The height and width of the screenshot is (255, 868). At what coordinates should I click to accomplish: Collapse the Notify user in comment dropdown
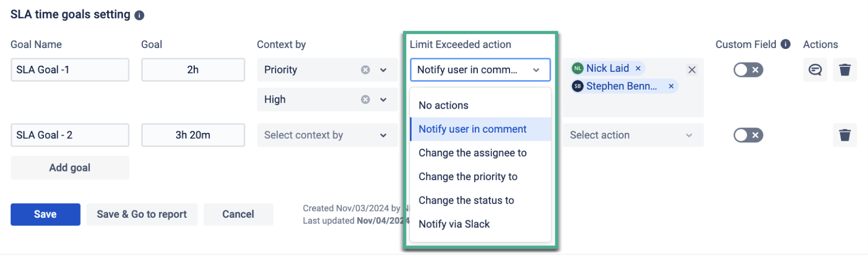click(536, 70)
